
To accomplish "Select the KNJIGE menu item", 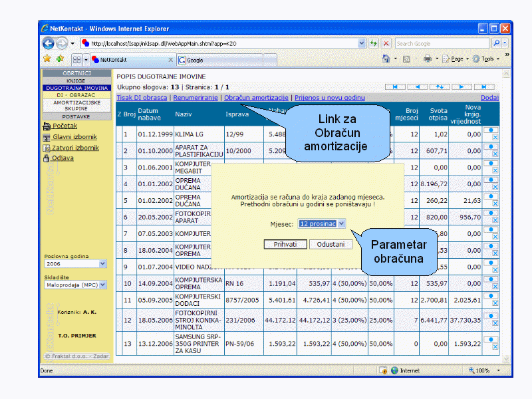I will (x=76, y=81).
